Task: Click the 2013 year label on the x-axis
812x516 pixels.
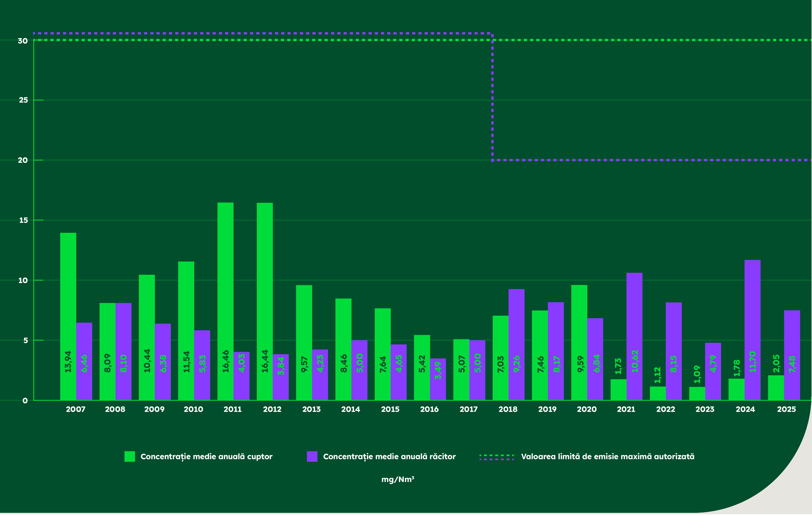Action: pyautogui.click(x=311, y=409)
